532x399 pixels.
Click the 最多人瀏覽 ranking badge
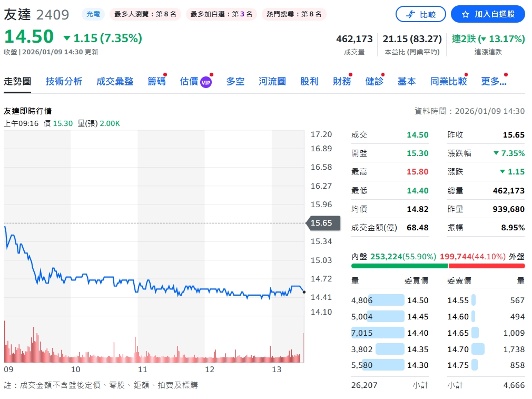(x=145, y=14)
